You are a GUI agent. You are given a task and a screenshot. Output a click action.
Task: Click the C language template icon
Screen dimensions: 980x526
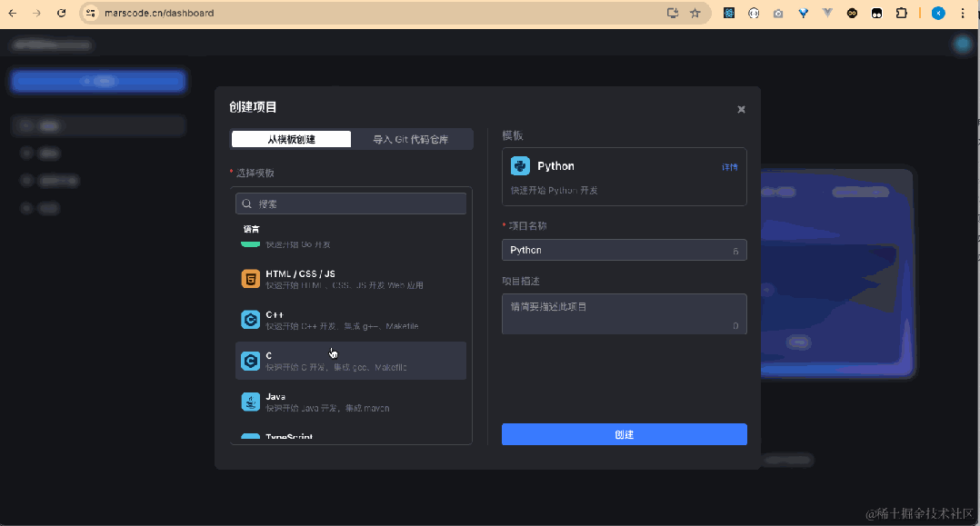251,361
